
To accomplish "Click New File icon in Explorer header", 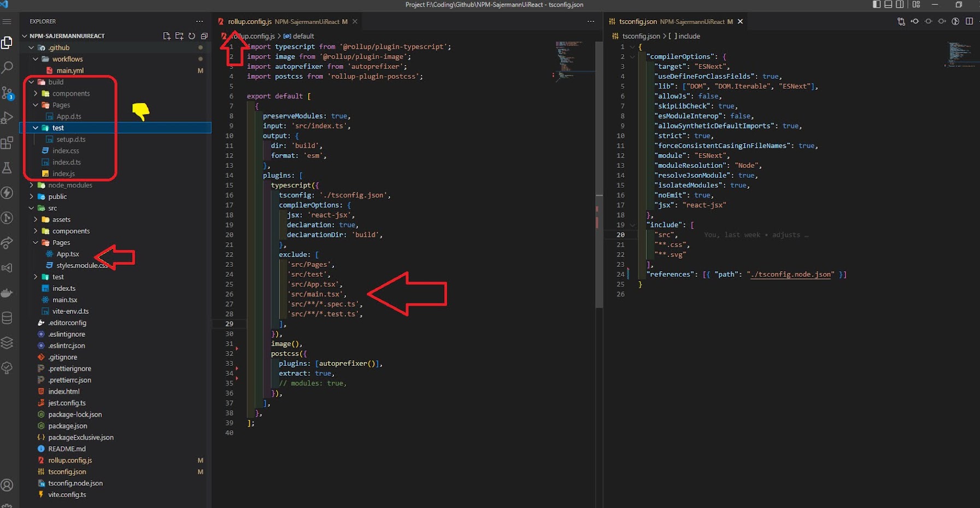I will click(167, 36).
